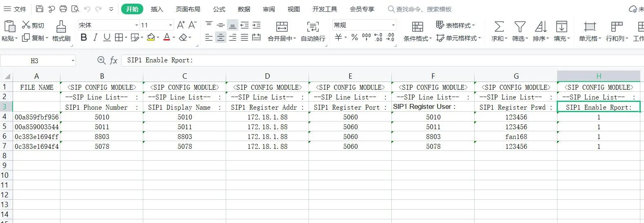Screen dimensions: 644x223
Task: Click the Filter (筛选) funnel icon
Action: click(520, 27)
